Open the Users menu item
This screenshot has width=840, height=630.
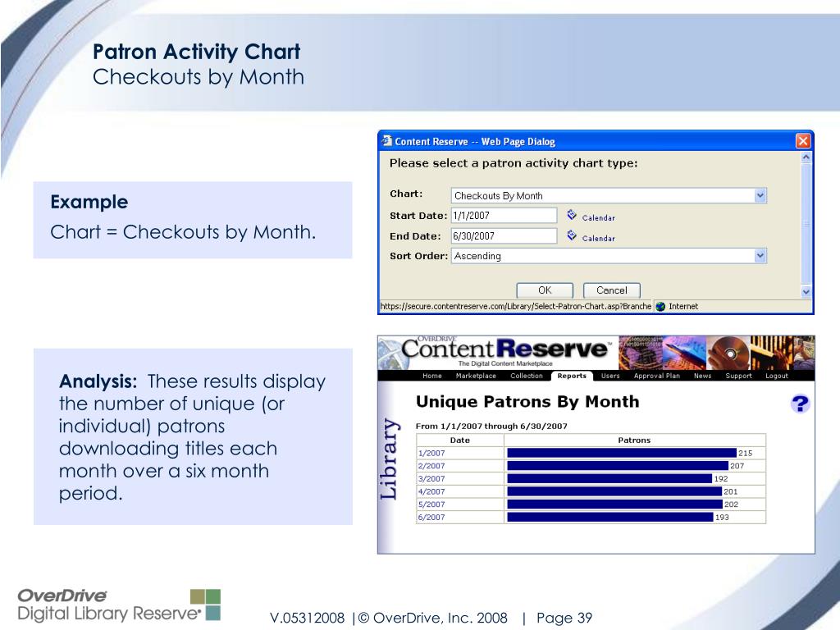tap(610, 376)
